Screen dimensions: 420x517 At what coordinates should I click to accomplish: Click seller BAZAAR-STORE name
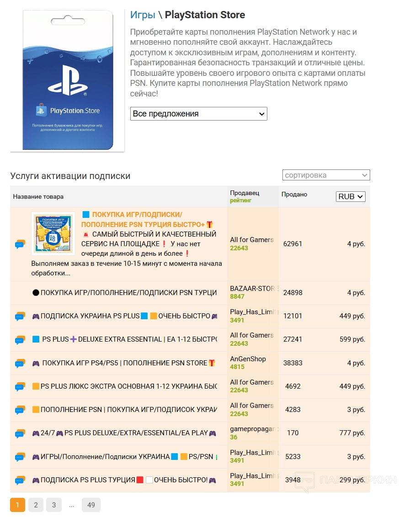(254, 289)
